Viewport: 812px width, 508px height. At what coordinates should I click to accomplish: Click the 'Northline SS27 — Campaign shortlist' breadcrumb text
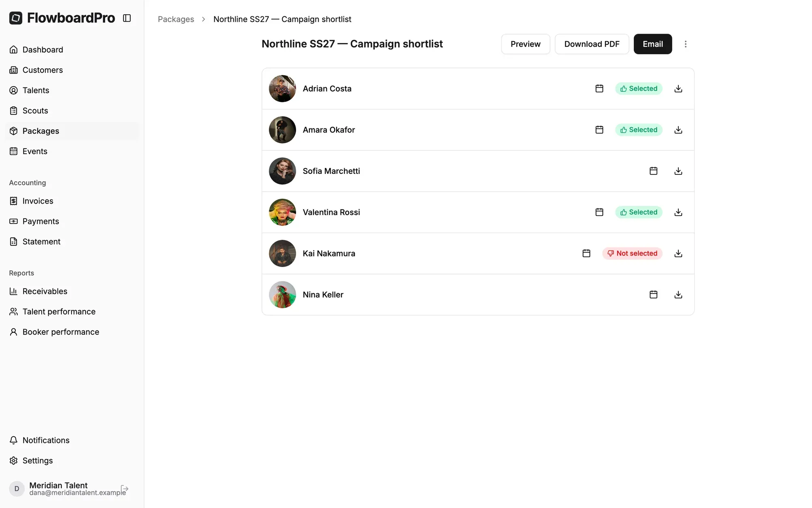[282, 19]
